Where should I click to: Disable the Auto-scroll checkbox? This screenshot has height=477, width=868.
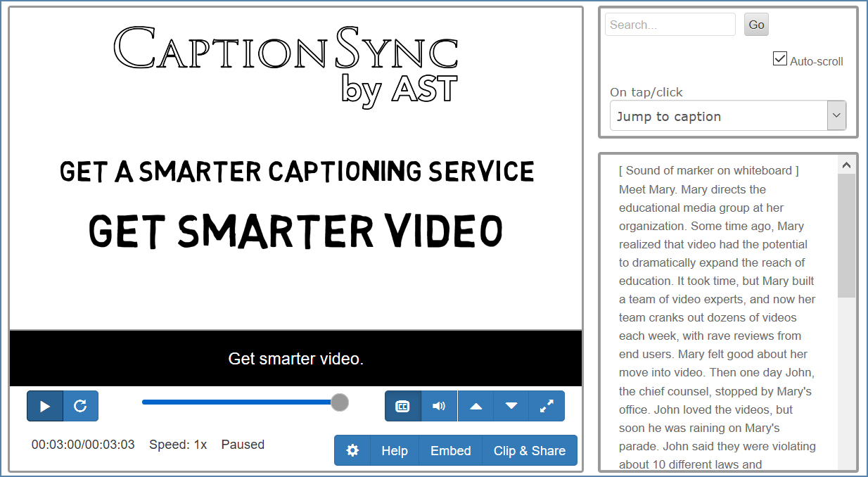779,59
